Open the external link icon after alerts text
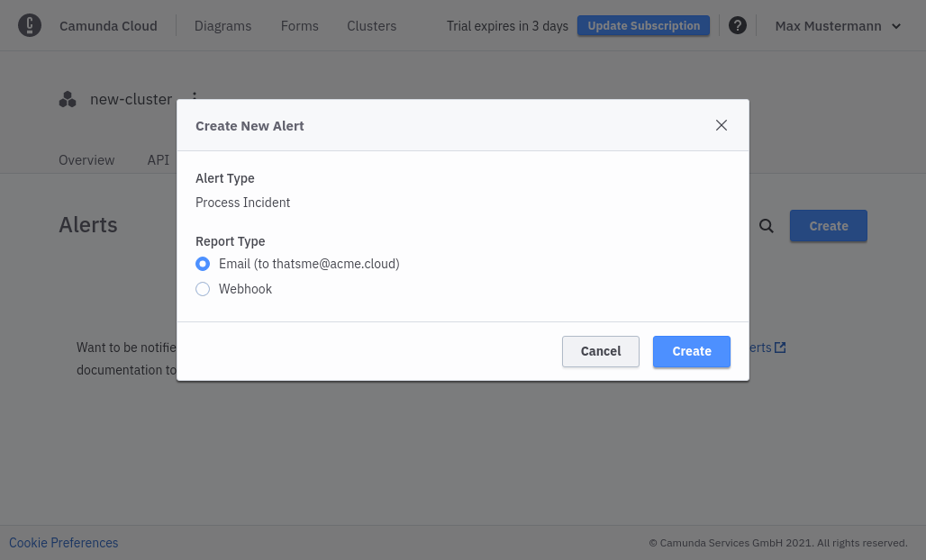The height and width of the screenshot is (560, 926). [x=779, y=346]
